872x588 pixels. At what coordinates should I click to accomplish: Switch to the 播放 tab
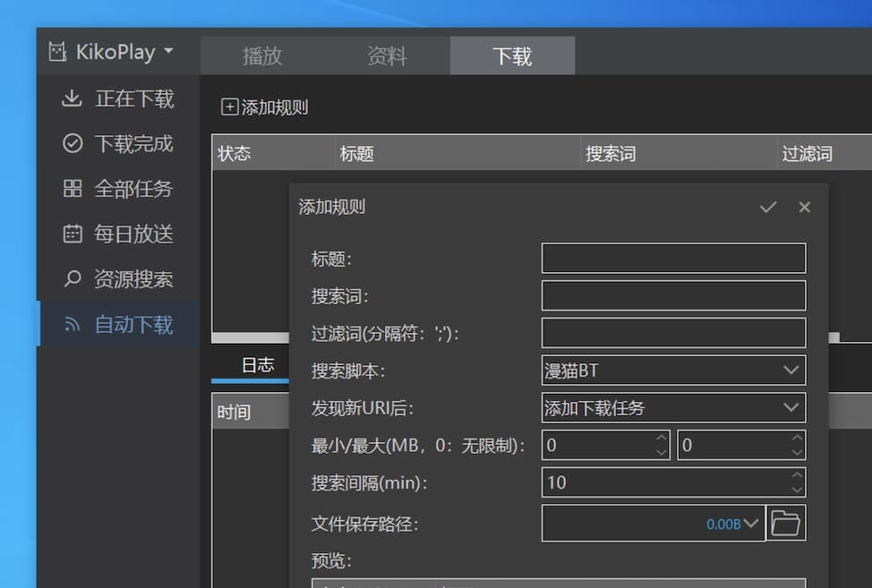pyautogui.click(x=261, y=56)
